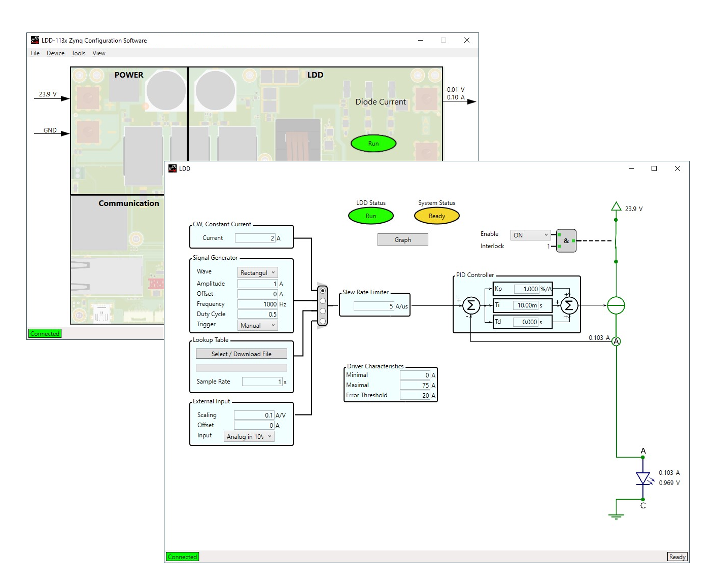Edit the Frequency 1000 Hz field
The image size is (715, 588).
click(258, 304)
